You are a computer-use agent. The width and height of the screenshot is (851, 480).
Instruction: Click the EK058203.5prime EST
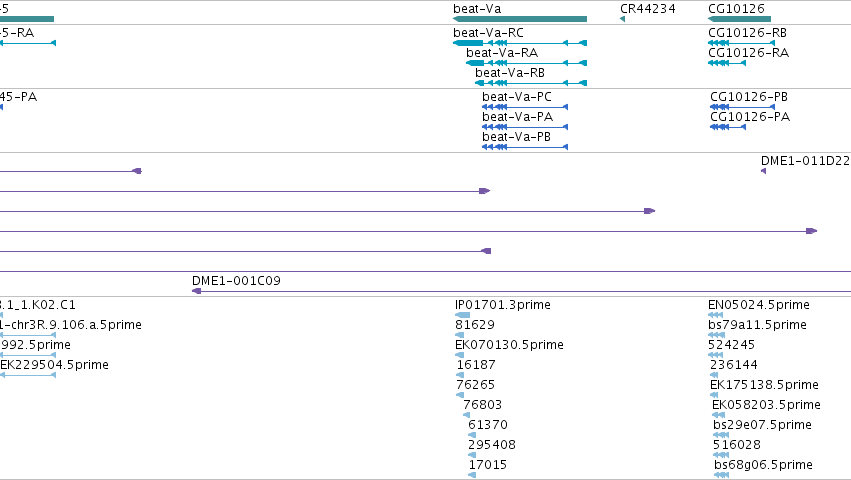[719, 415]
